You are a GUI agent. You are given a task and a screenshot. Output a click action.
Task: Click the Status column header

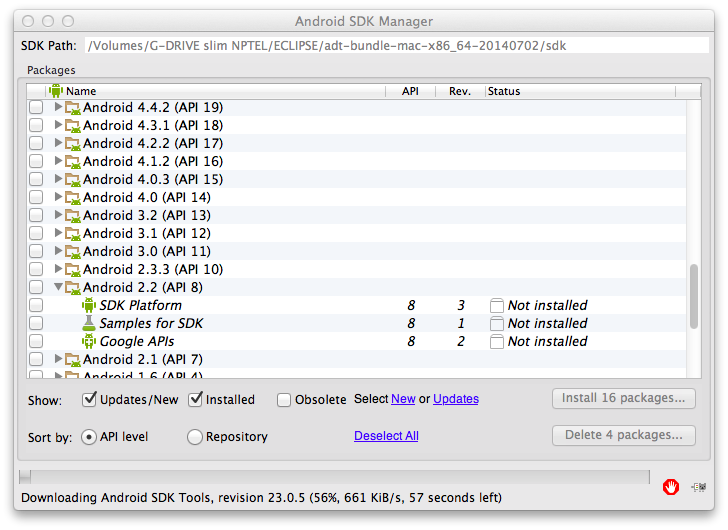pos(580,91)
